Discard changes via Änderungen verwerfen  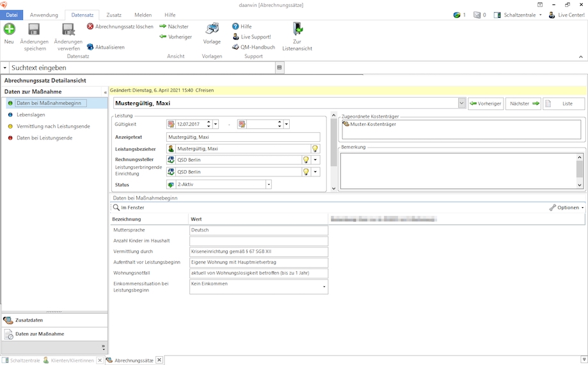68,36
